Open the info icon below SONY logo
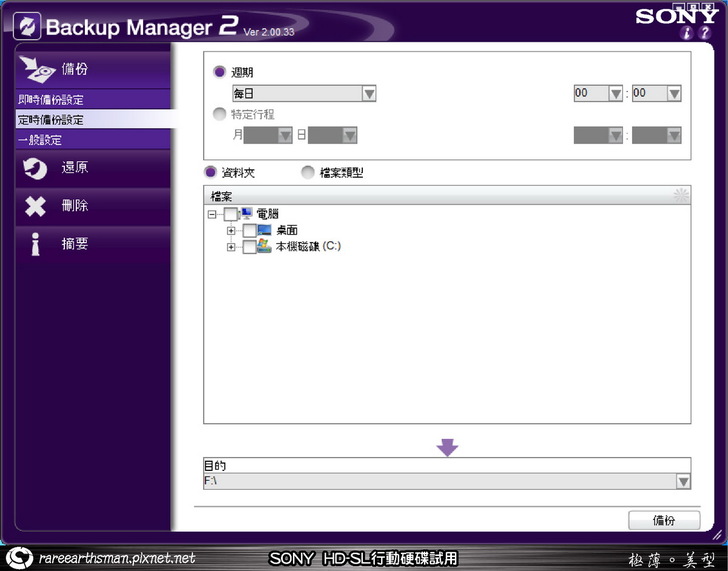Image resolution: width=728 pixels, height=571 pixels. point(688,33)
